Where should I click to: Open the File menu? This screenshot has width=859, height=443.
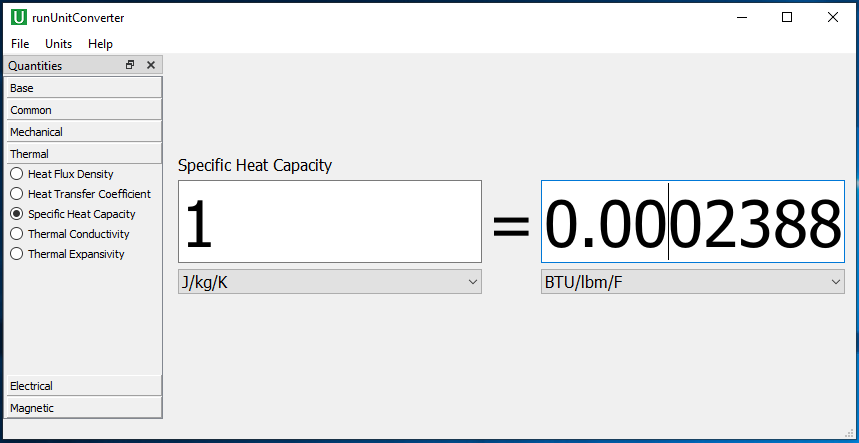pyautogui.click(x=20, y=44)
